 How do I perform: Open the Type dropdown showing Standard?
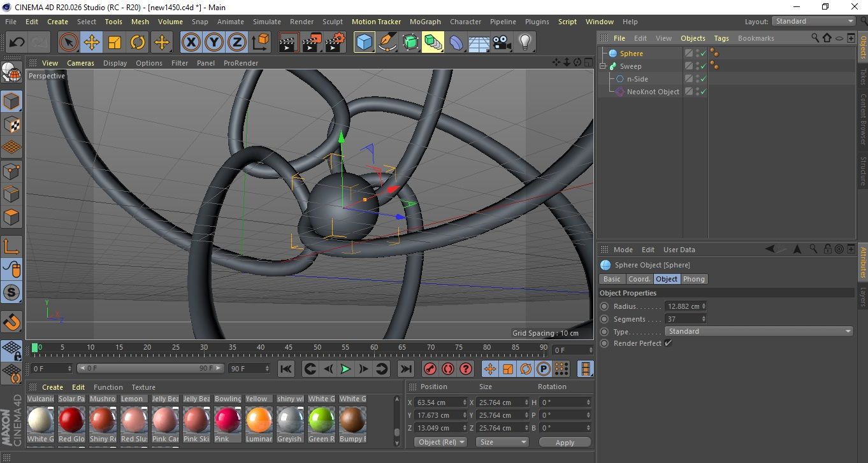coord(758,331)
